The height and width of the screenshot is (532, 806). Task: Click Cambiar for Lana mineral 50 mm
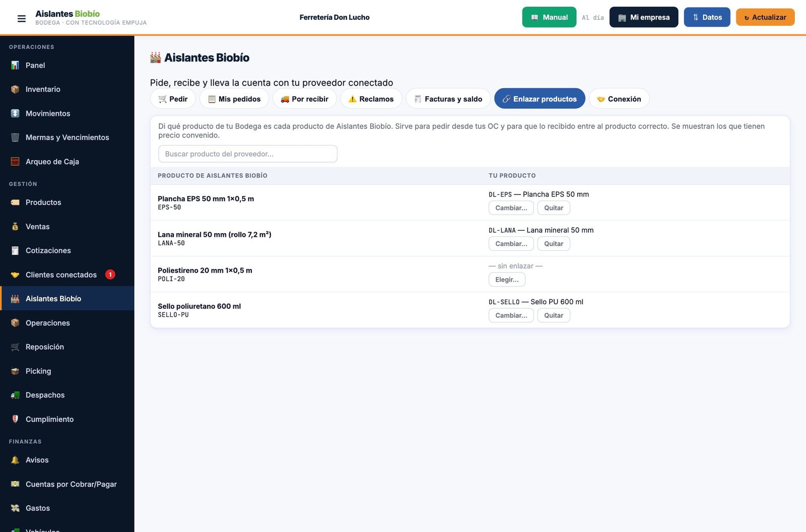[x=511, y=244]
